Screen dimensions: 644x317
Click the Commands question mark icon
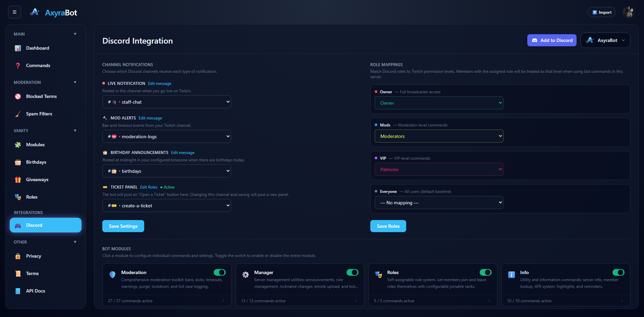pos(18,65)
